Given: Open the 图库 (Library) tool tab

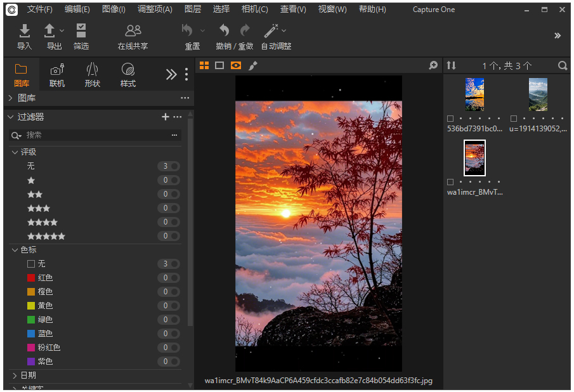Looking at the screenshot, I should pos(21,74).
